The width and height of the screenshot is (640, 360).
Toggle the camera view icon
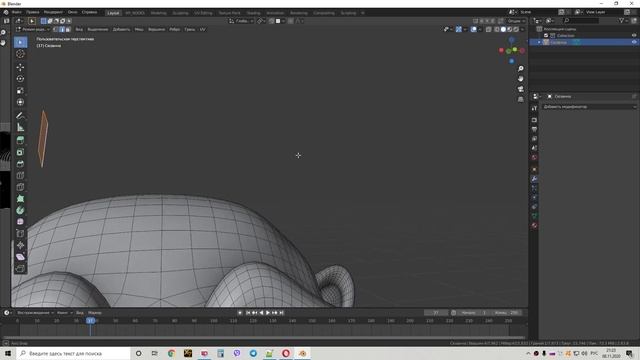[520, 89]
